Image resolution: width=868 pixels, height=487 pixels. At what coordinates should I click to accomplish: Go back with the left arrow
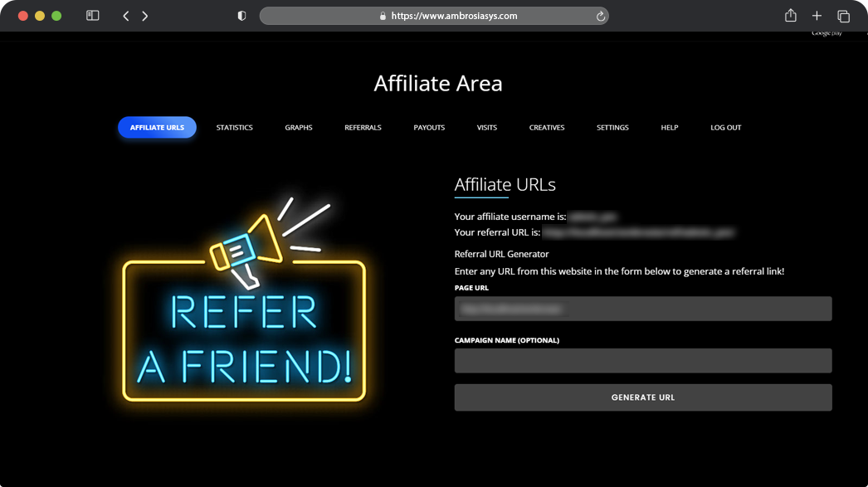click(x=126, y=16)
